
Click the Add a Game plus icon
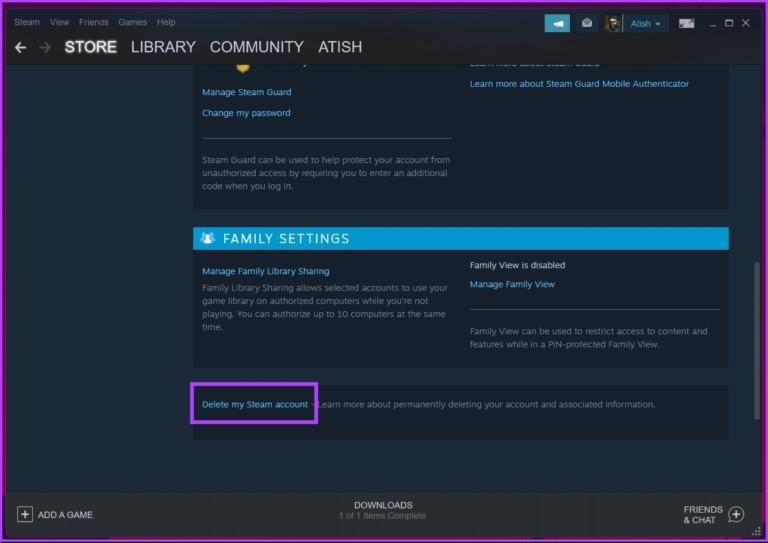click(x=24, y=514)
